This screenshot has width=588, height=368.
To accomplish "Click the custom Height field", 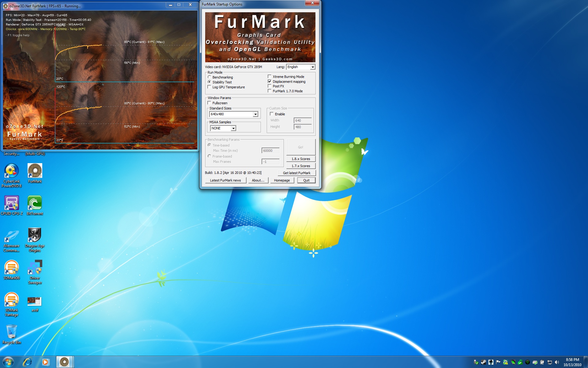I will click(x=303, y=127).
